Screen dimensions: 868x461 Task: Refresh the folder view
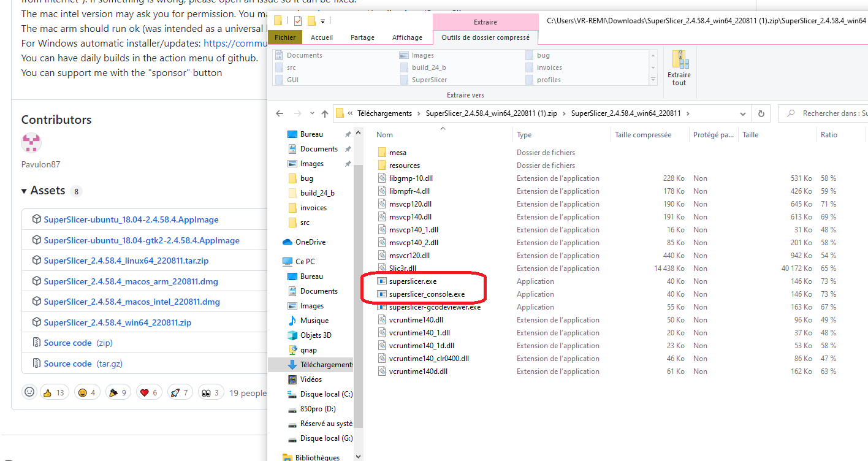(762, 113)
